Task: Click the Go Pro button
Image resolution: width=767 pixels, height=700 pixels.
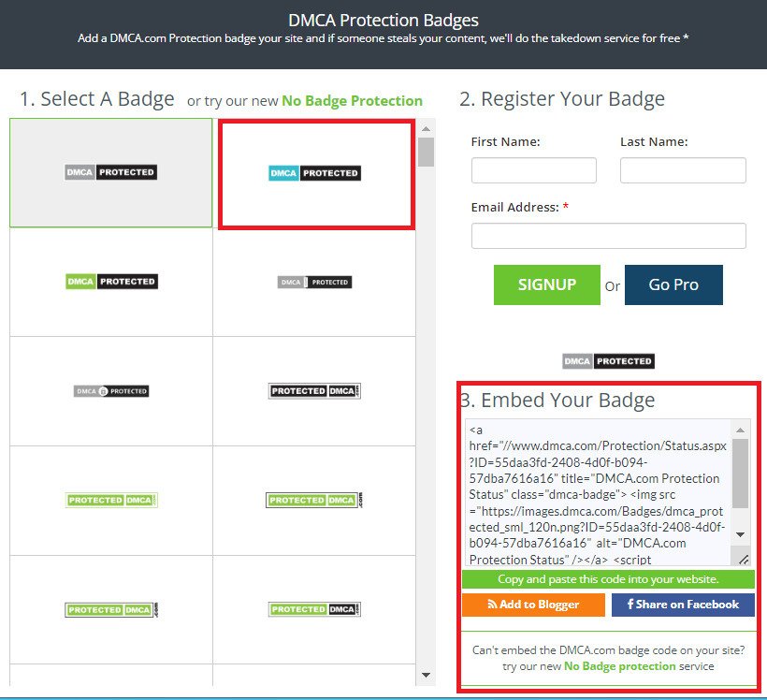Action: [673, 284]
